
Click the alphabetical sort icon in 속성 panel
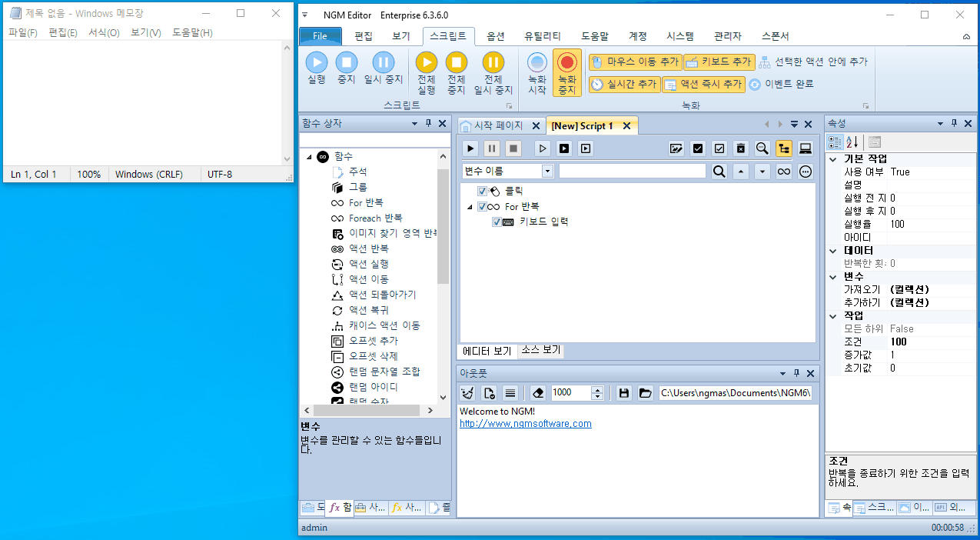852,142
